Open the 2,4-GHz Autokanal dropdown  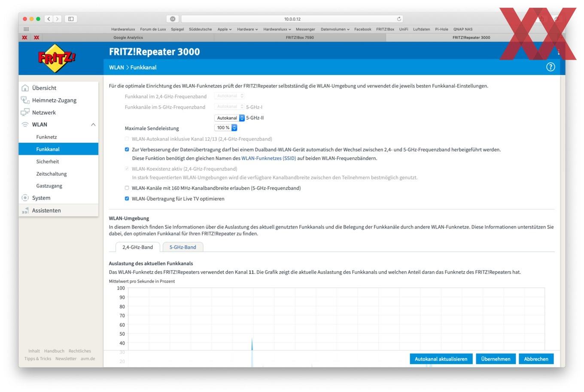point(229,96)
